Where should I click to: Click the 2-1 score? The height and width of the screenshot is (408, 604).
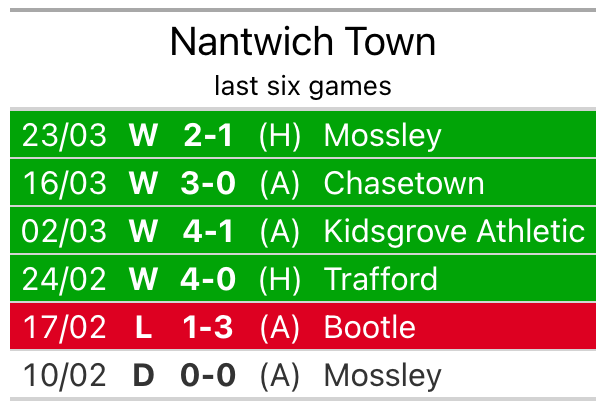[x=208, y=136]
